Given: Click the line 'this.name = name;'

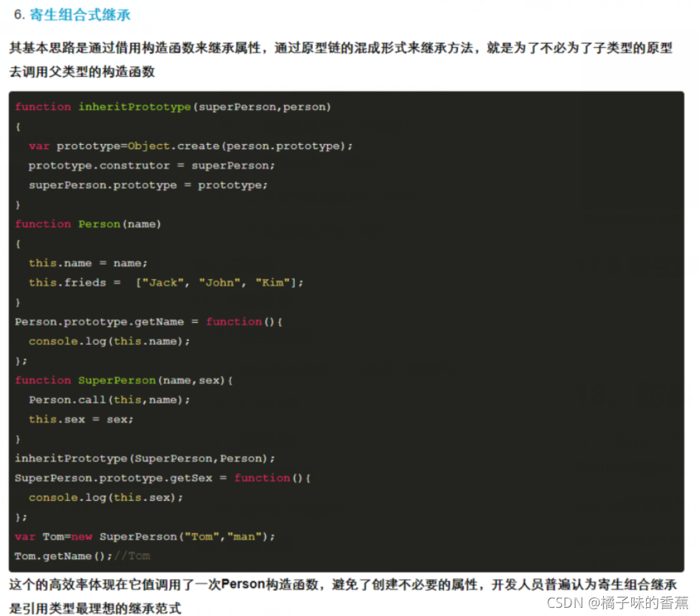Looking at the screenshot, I should (88, 263).
